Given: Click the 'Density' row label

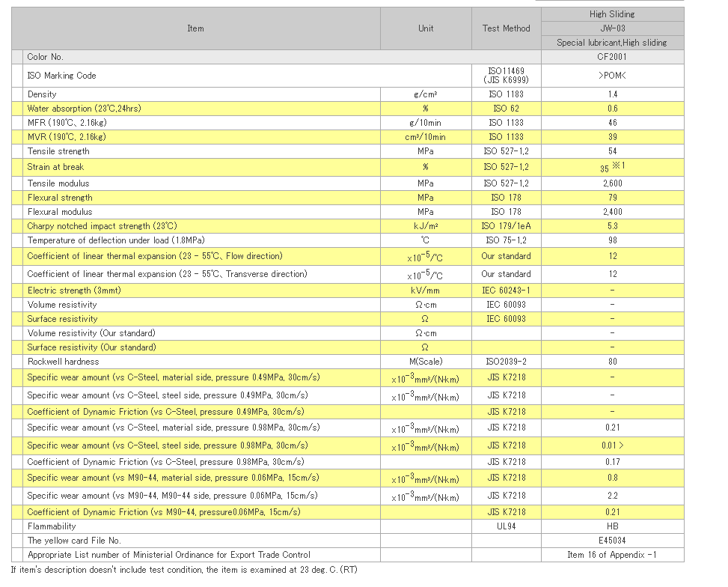Looking at the screenshot, I should point(42,94).
